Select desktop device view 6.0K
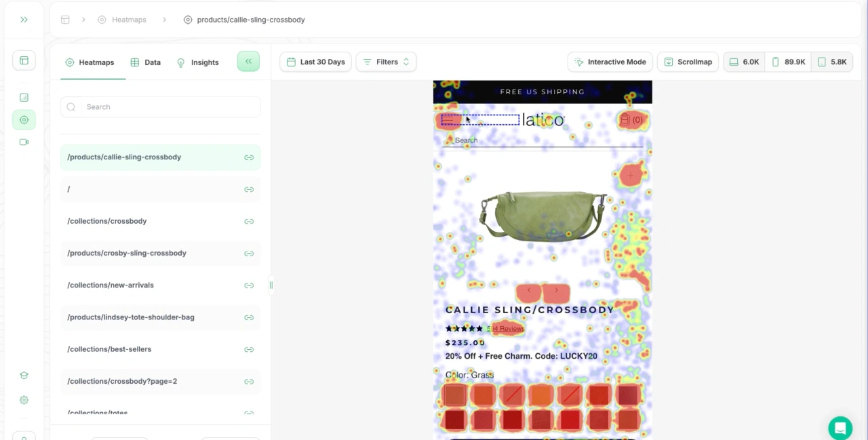Screen dimensions: 868x440 (744, 62)
